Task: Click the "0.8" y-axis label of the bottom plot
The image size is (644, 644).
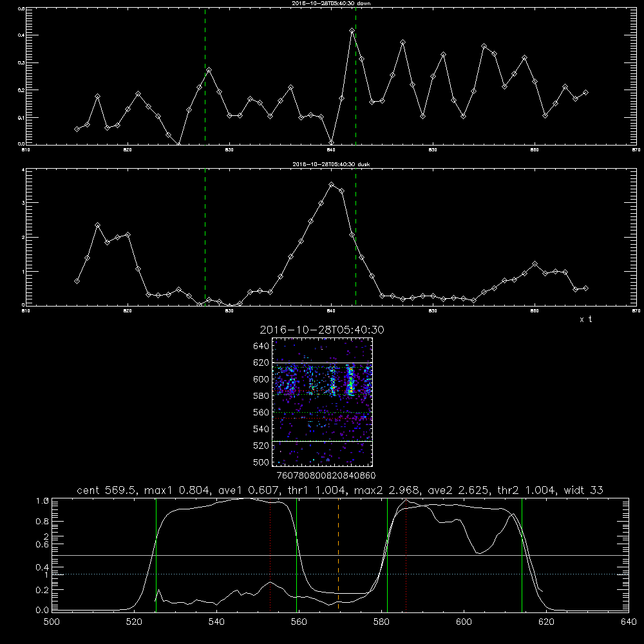Action: pyautogui.click(x=43, y=522)
